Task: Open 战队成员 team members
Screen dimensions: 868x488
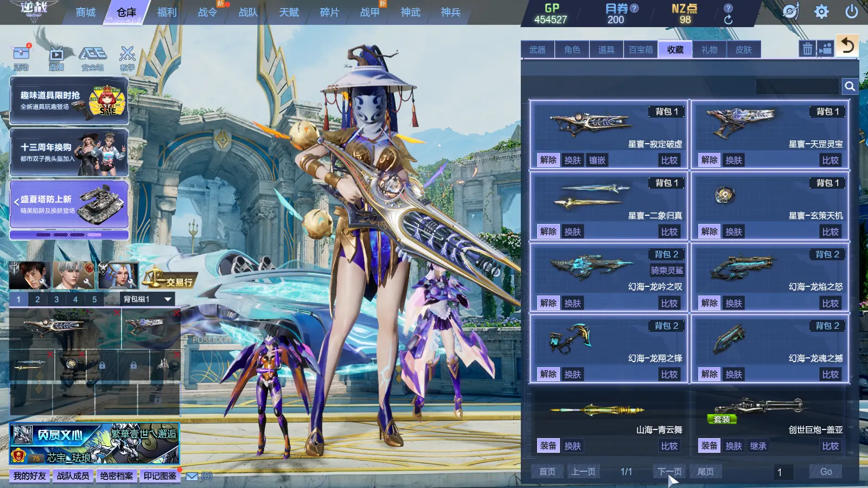Action: 73,476
